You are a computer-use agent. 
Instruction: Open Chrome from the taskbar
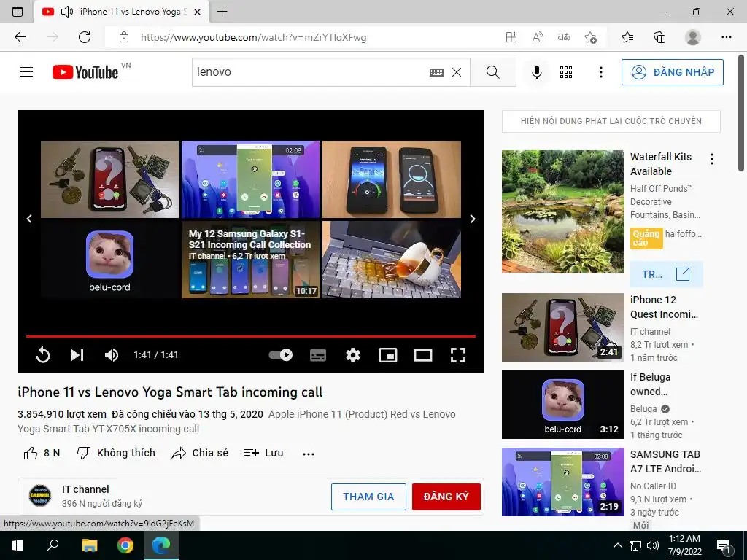[x=125, y=545]
